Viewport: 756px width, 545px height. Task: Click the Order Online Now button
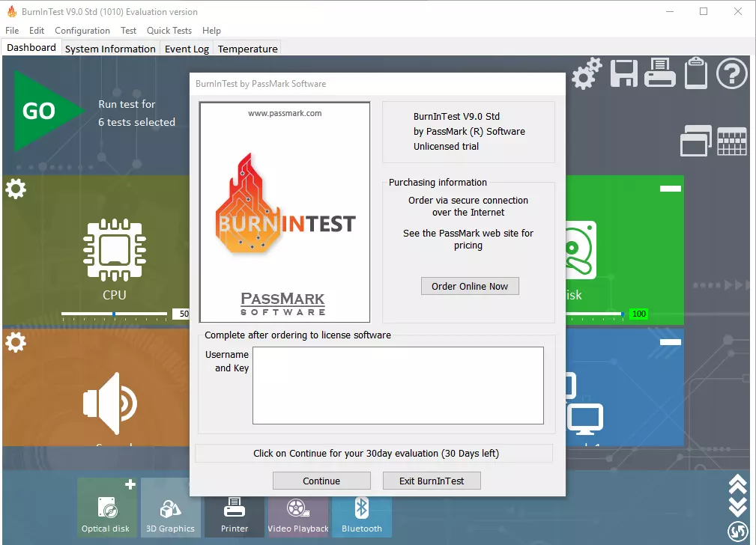(x=470, y=286)
